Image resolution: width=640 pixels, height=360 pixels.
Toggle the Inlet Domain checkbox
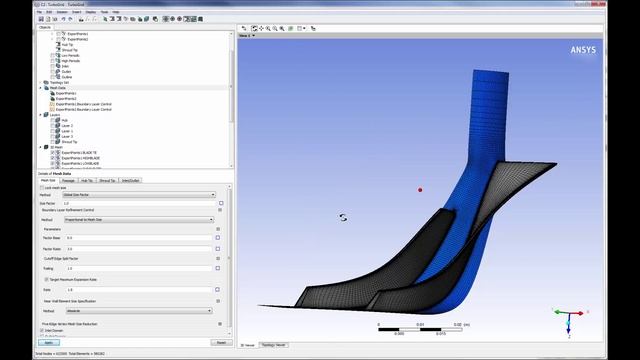click(42, 330)
